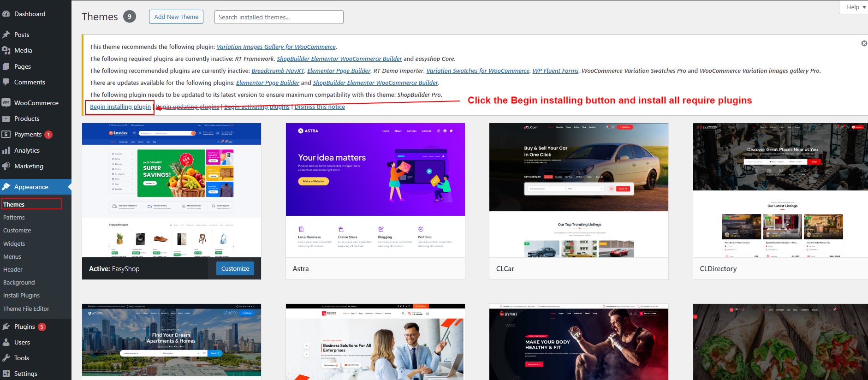Select the Header submenu item

pos(13,269)
